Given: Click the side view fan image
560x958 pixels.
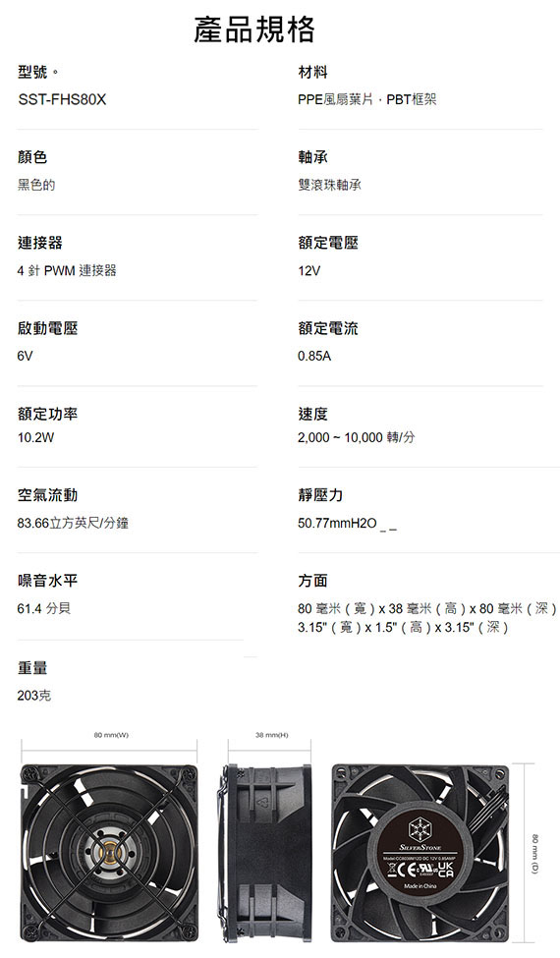Looking at the screenshot, I should pos(265,852).
